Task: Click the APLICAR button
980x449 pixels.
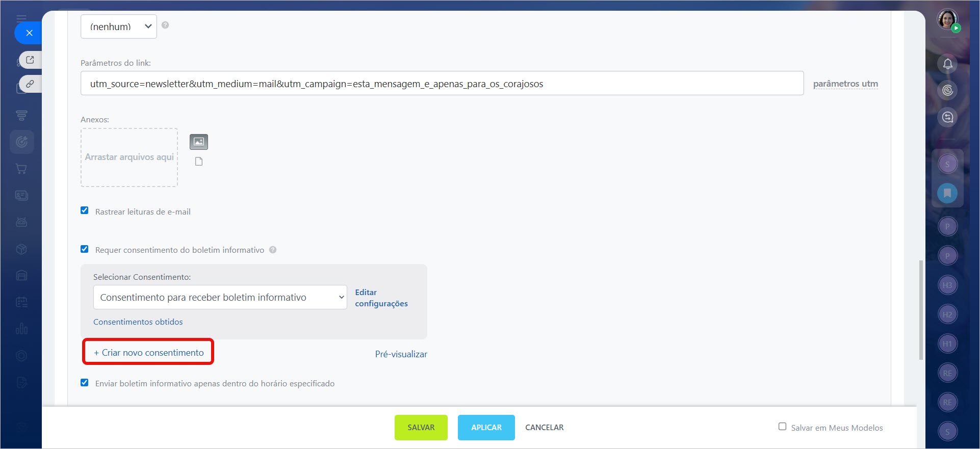Action: click(486, 428)
